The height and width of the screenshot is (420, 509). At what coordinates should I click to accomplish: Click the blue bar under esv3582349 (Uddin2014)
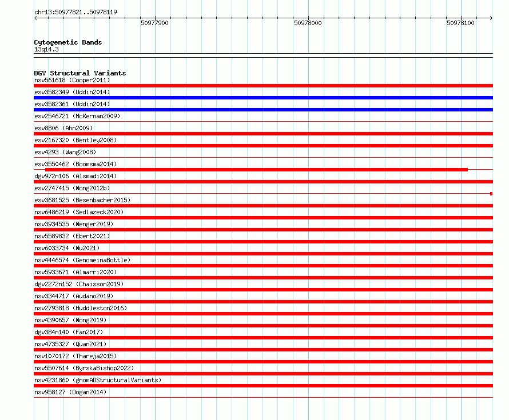(263, 98)
